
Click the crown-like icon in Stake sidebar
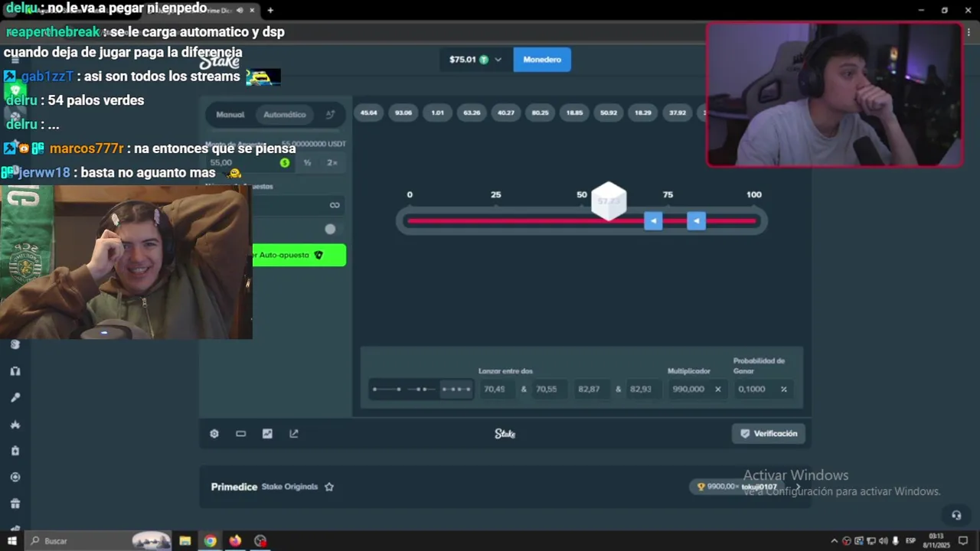(x=15, y=424)
